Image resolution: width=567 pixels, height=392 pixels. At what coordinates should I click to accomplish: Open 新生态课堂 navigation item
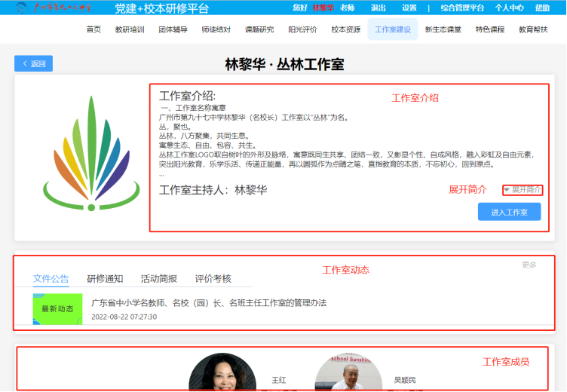[x=443, y=29]
